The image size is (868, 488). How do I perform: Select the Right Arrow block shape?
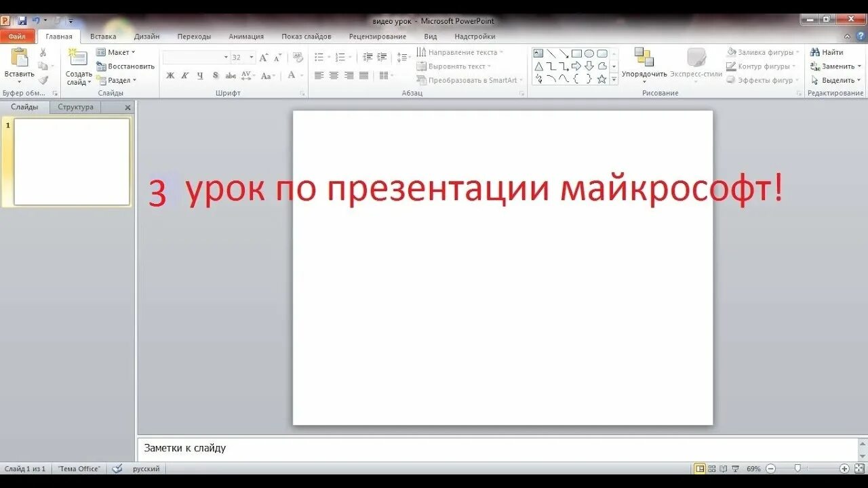576,66
